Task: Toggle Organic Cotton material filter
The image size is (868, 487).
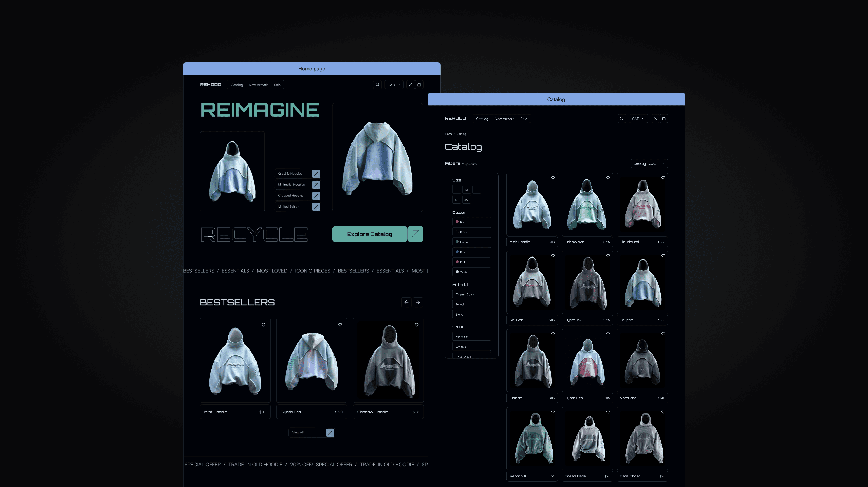Action: (471, 294)
